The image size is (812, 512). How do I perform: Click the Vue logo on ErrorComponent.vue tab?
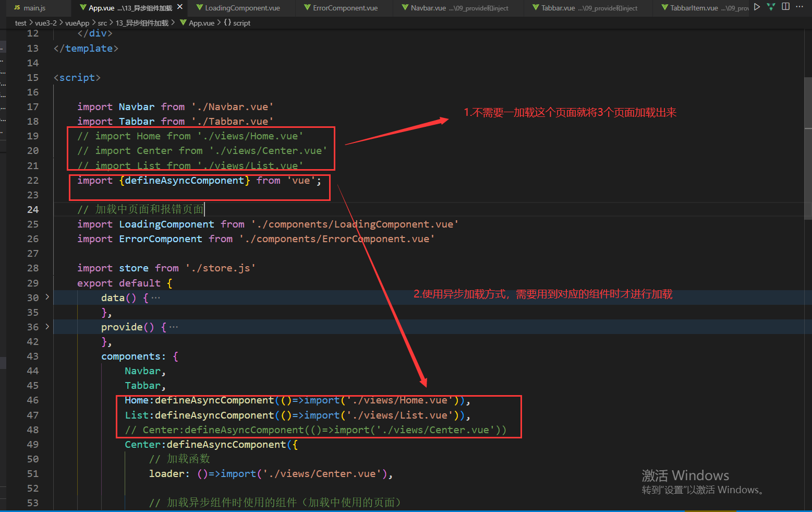[x=308, y=8]
